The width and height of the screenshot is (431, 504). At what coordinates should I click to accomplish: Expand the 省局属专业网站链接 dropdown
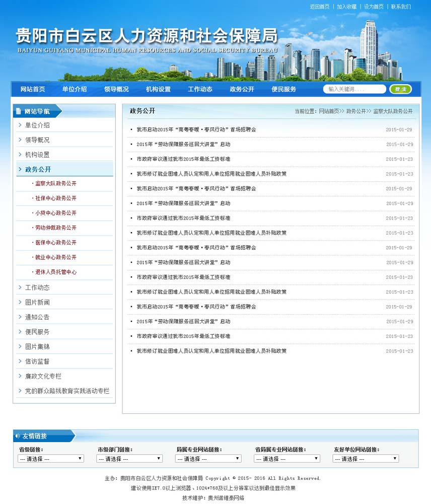286,459
